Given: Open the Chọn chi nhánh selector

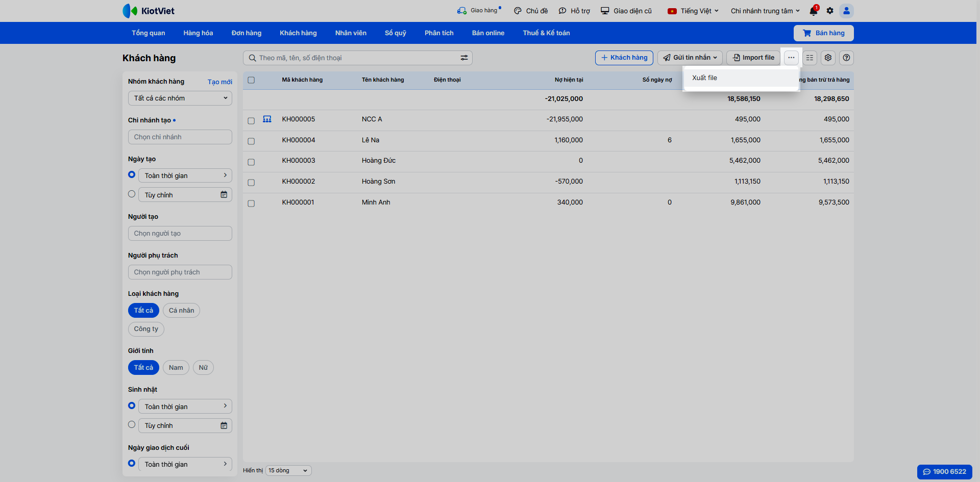Looking at the screenshot, I should pos(180,137).
